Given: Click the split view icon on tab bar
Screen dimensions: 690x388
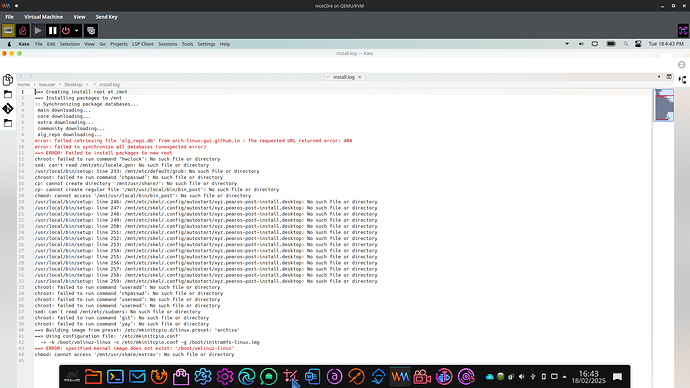Looking at the screenshot, I should tap(669, 77).
